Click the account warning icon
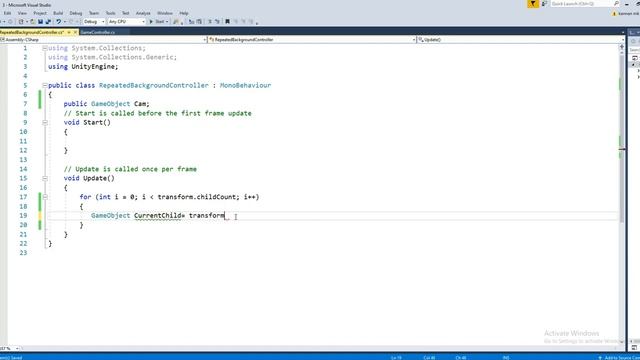This screenshot has height=360, width=640. coord(614,13)
